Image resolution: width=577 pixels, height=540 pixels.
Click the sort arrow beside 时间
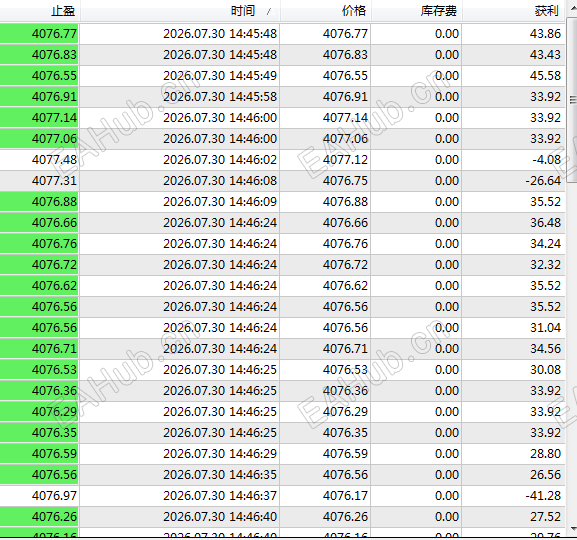269,12
